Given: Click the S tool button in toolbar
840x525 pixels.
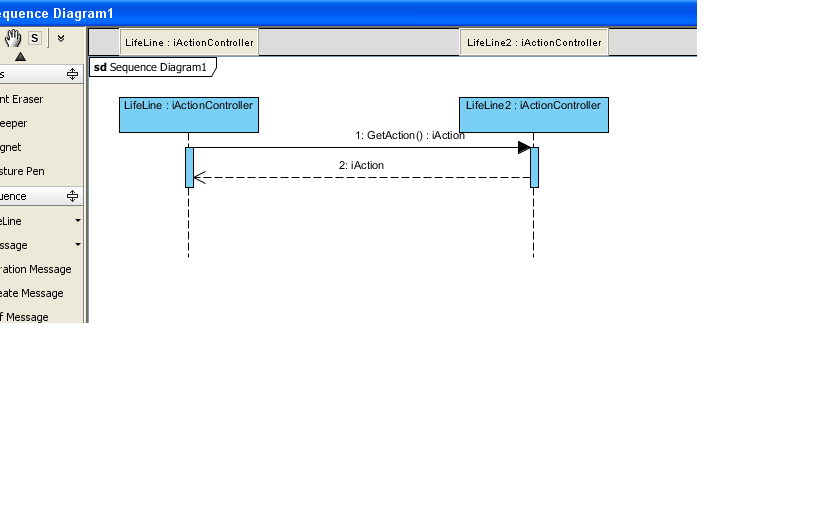Looking at the screenshot, I should [35, 38].
